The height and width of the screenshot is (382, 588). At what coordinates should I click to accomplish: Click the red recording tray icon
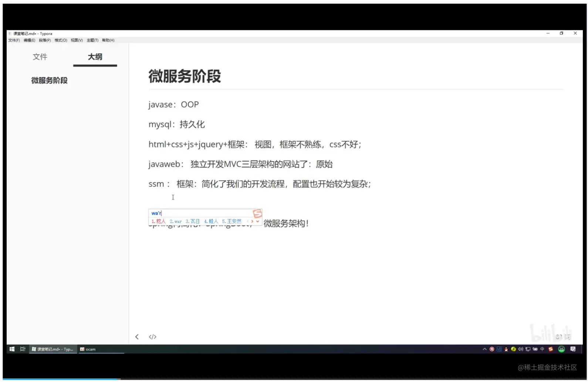pos(492,349)
